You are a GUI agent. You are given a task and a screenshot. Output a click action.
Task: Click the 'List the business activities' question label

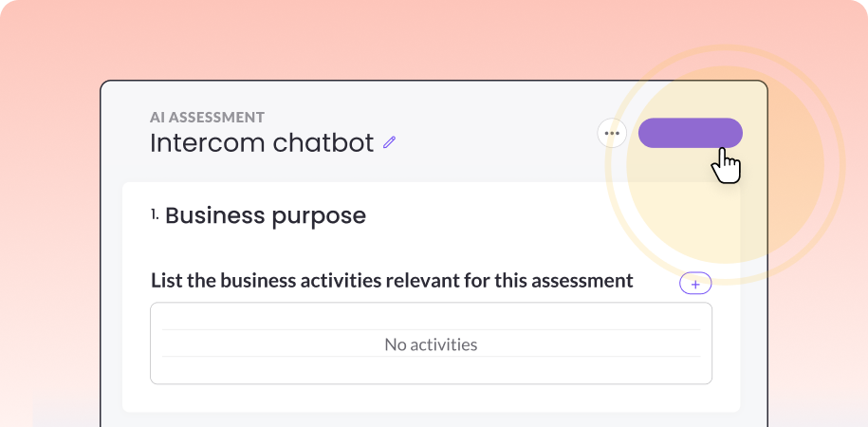[x=392, y=281]
